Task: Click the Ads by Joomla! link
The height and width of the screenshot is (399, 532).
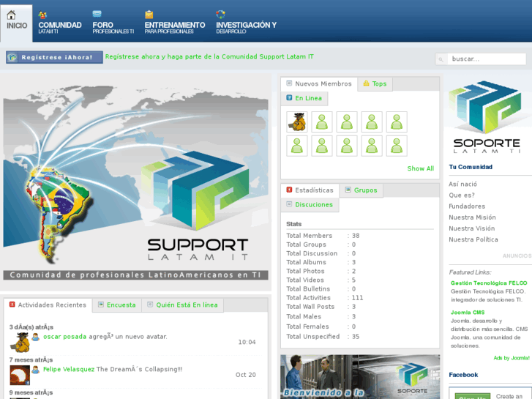Action: click(512, 358)
